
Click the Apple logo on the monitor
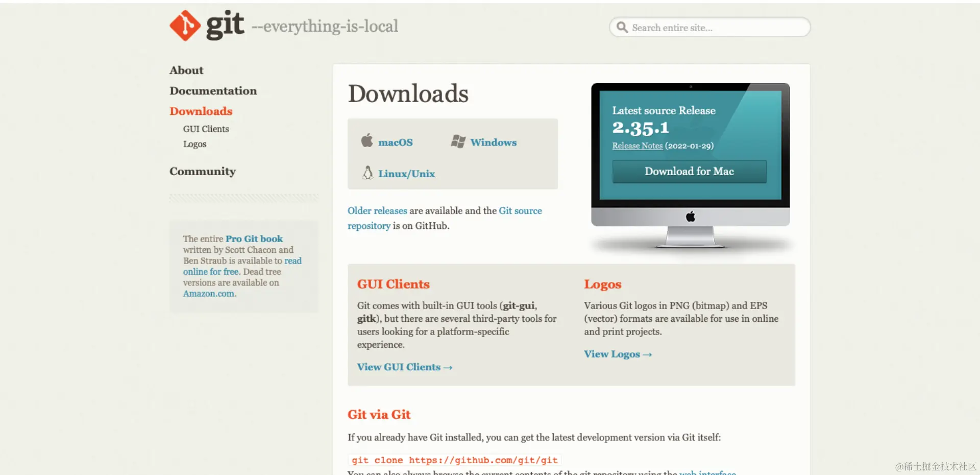tap(691, 217)
